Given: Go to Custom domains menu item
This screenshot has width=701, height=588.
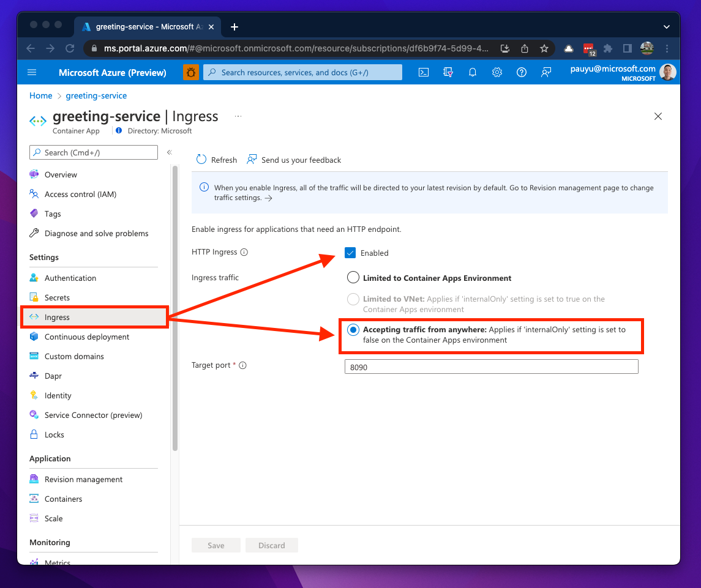Looking at the screenshot, I should [74, 356].
